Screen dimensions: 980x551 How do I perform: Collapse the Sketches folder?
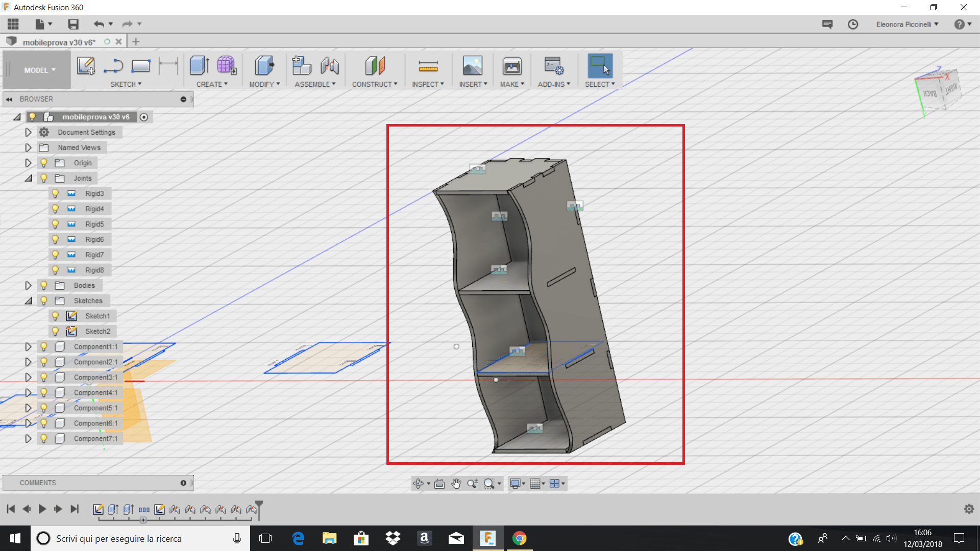[x=28, y=300]
